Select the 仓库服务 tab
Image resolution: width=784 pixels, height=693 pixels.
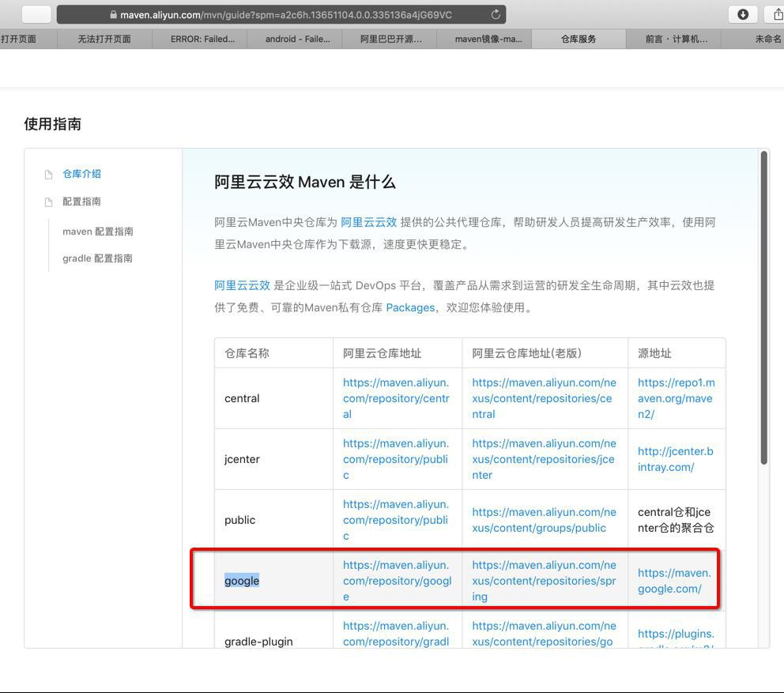point(579,39)
